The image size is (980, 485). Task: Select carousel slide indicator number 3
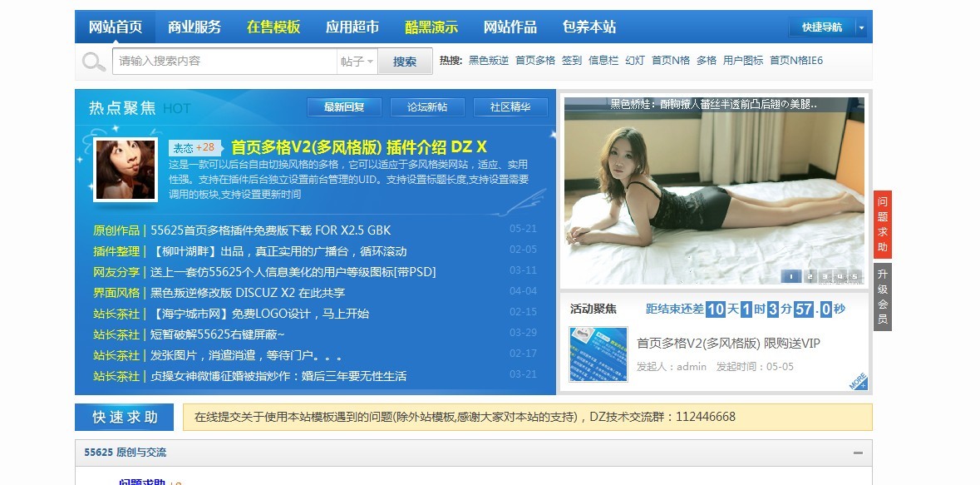click(825, 276)
